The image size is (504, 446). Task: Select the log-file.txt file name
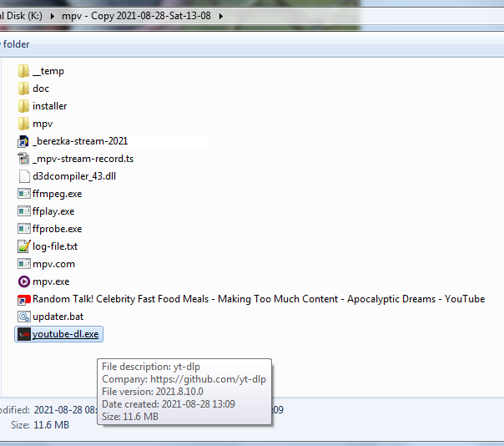pos(55,246)
